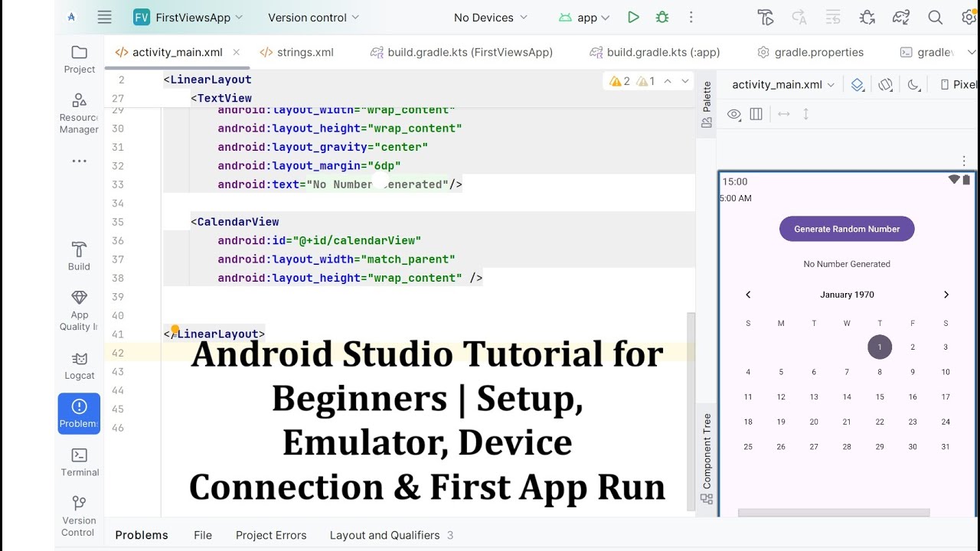This screenshot has width=980, height=551.
Task: Close the activity_main.xml editor tab
Action: (236, 52)
